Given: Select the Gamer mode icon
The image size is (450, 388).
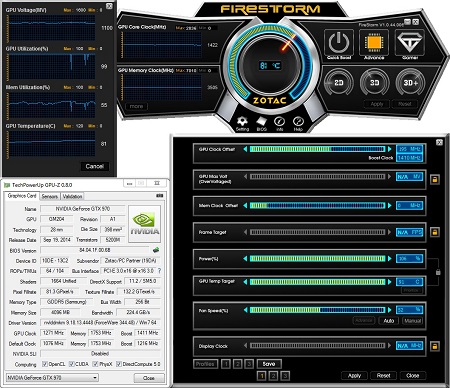Looking at the screenshot, I should coord(410,42).
